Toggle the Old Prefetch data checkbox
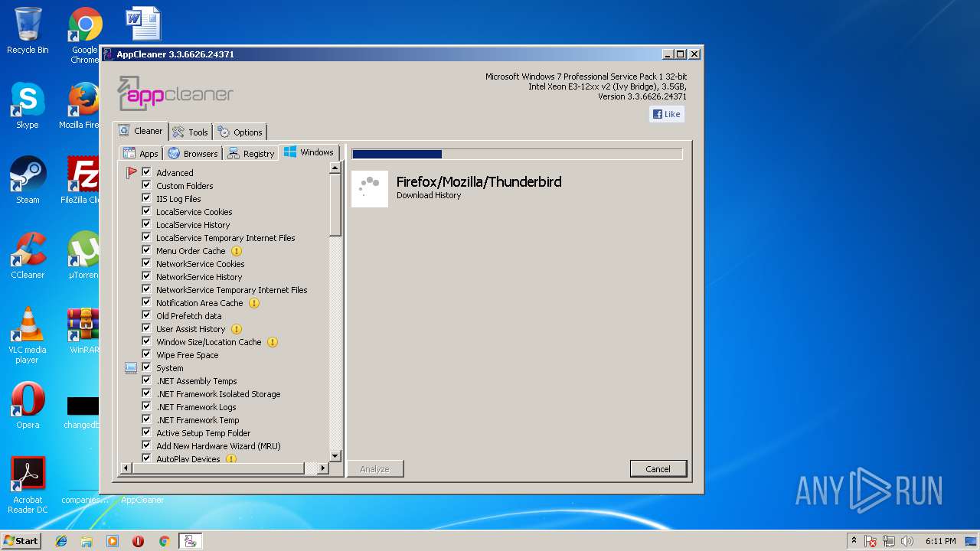Viewport: 980px width, 551px height. click(x=146, y=315)
